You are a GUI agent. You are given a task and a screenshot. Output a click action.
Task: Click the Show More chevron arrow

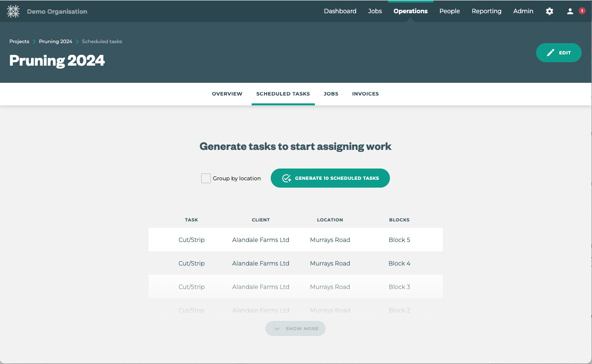point(277,329)
